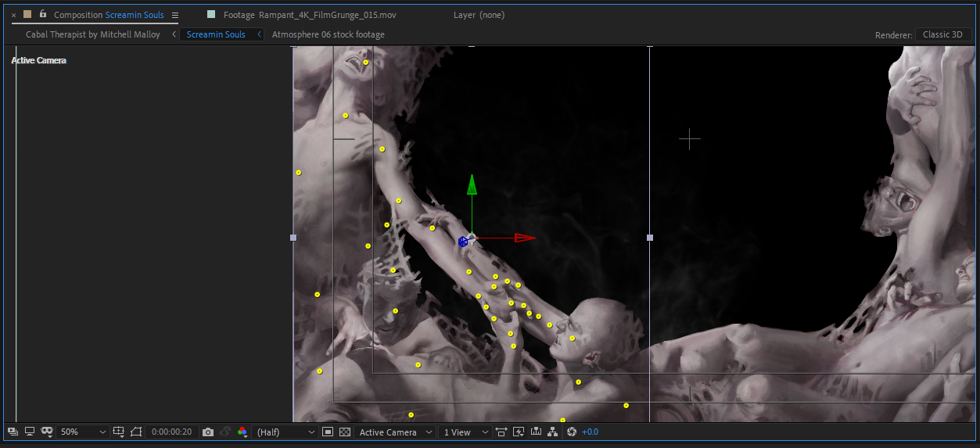
Task: Open the 50% magnification ratio dropdown
Action: 83,432
